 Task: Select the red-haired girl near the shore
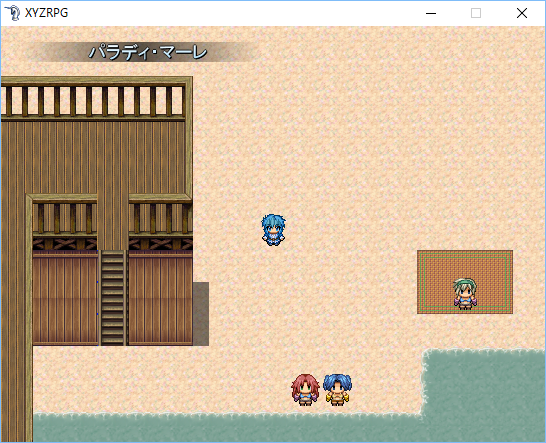[305, 390]
